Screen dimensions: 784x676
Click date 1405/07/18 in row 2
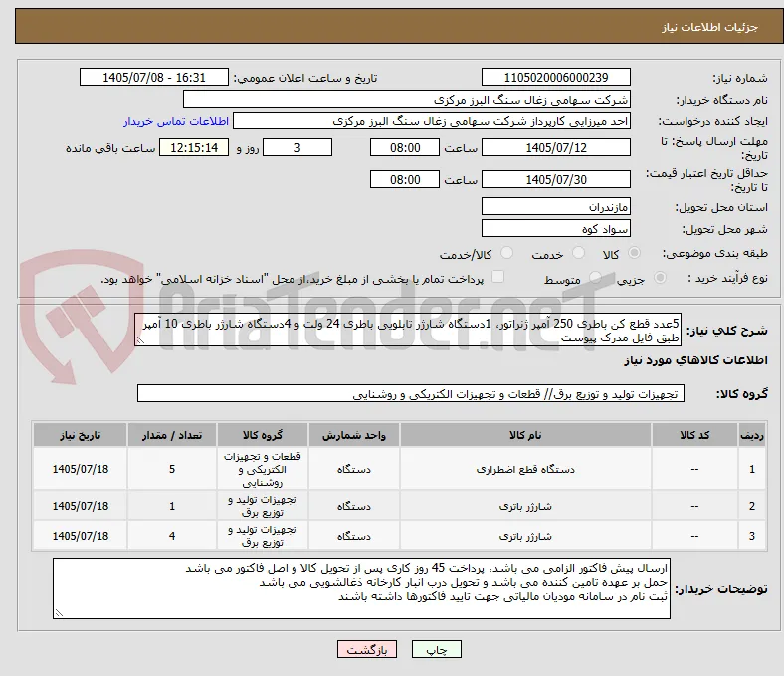(x=80, y=506)
